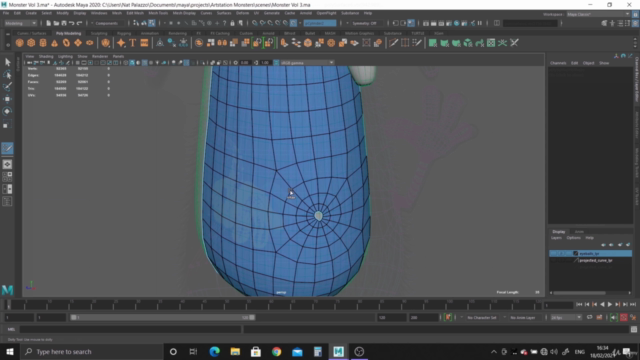
Task: Toggle Modeling Toolkit panel icon
Action: point(604,23)
